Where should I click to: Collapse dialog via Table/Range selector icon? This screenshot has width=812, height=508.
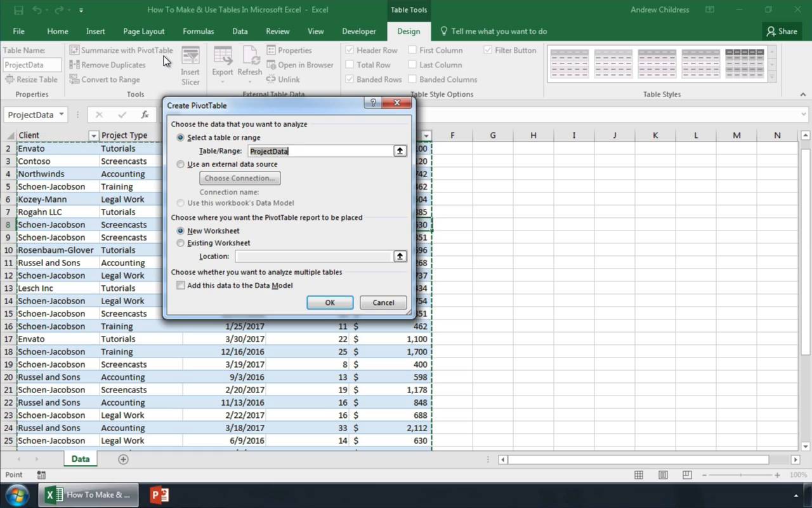click(x=400, y=151)
